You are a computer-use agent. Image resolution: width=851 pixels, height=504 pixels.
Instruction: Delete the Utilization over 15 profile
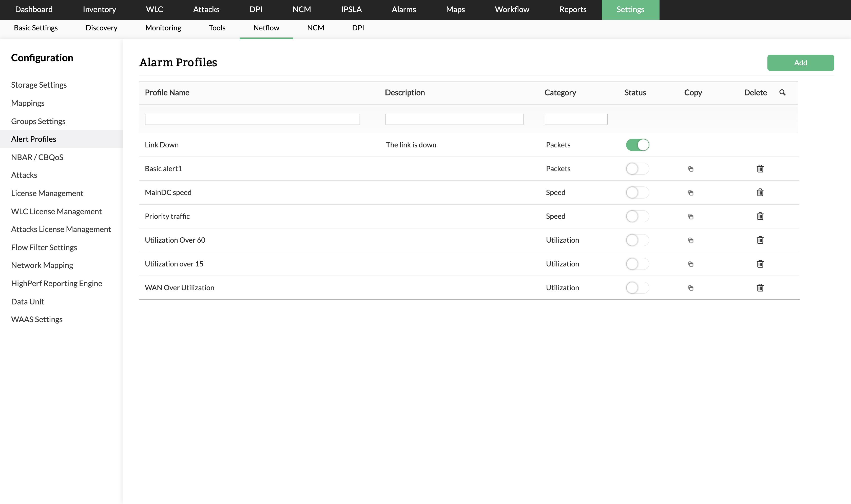pos(760,264)
